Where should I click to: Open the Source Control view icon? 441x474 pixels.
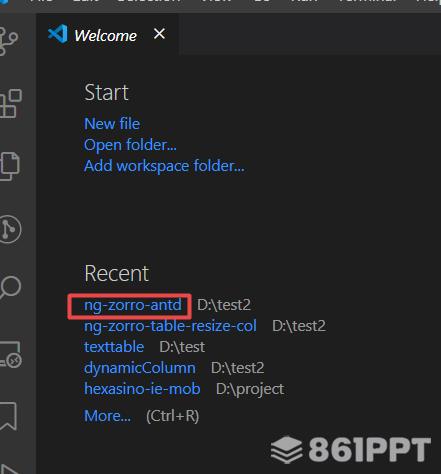(8, 41)
